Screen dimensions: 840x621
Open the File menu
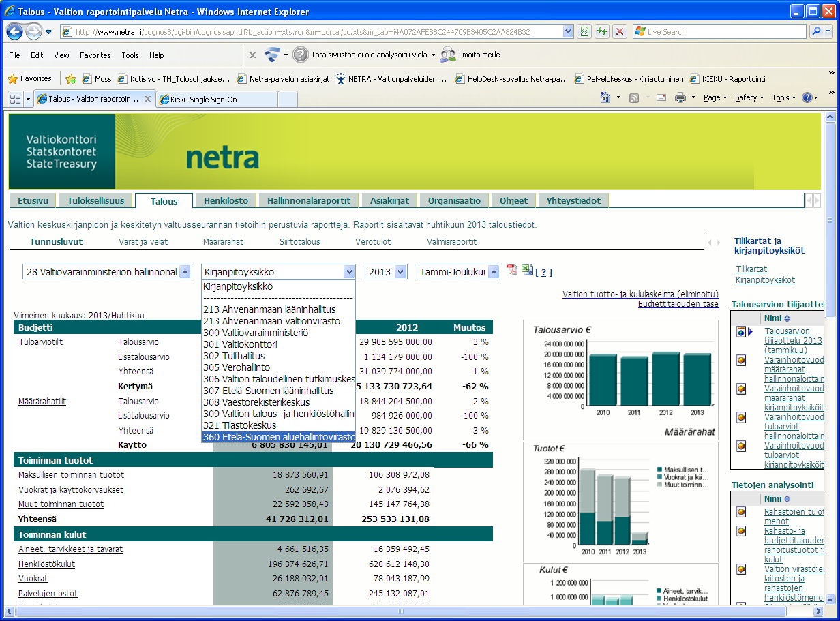(14, 55)
